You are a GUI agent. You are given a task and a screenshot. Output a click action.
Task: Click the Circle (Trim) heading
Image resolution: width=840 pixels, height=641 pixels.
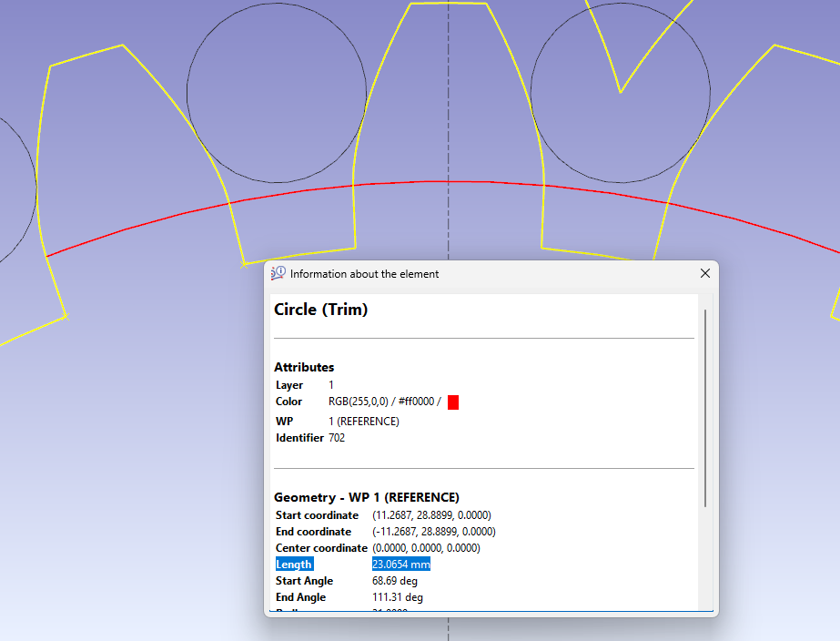point(320,310)
